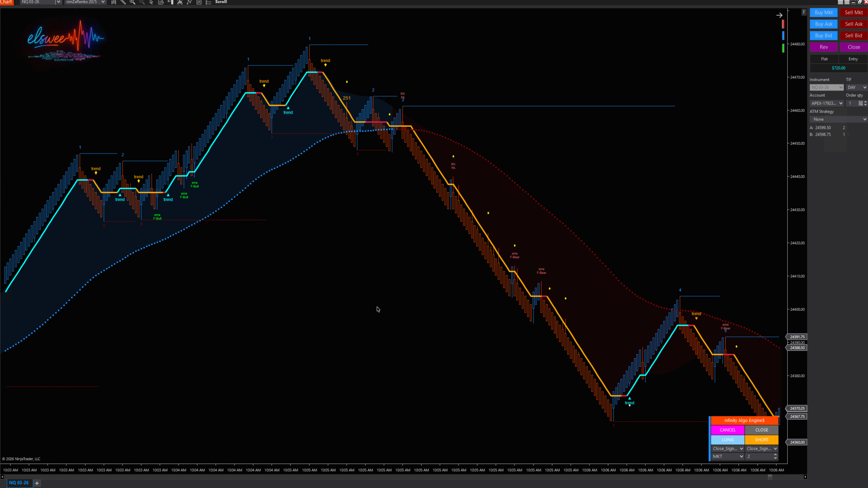Open the TIF DAY dropdown

856,87
